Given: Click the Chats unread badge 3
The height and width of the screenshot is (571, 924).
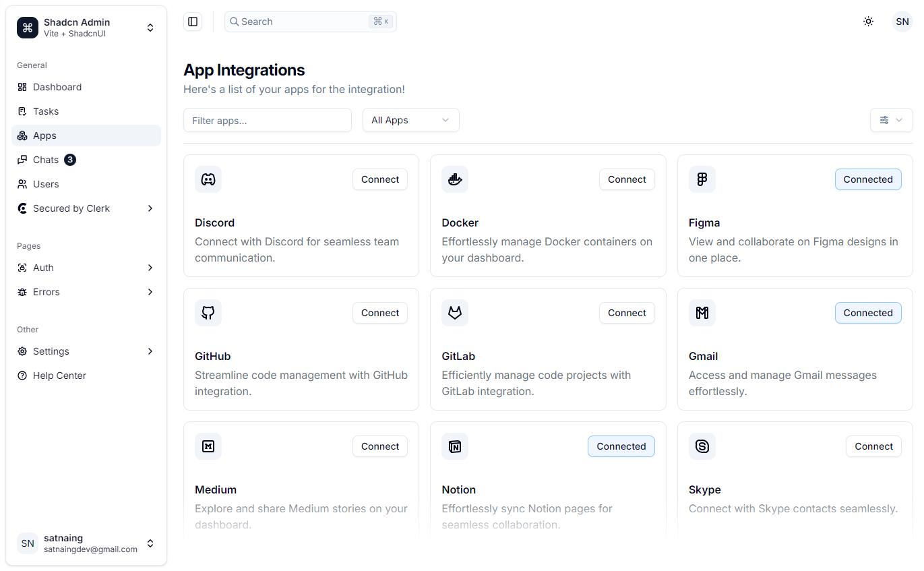Looking at the screenshot, I should click(x=70, y=160).
